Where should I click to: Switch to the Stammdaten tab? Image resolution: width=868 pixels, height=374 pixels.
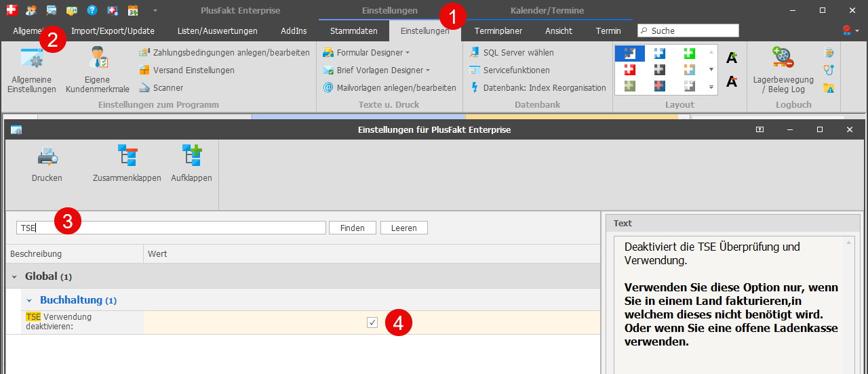354,30
